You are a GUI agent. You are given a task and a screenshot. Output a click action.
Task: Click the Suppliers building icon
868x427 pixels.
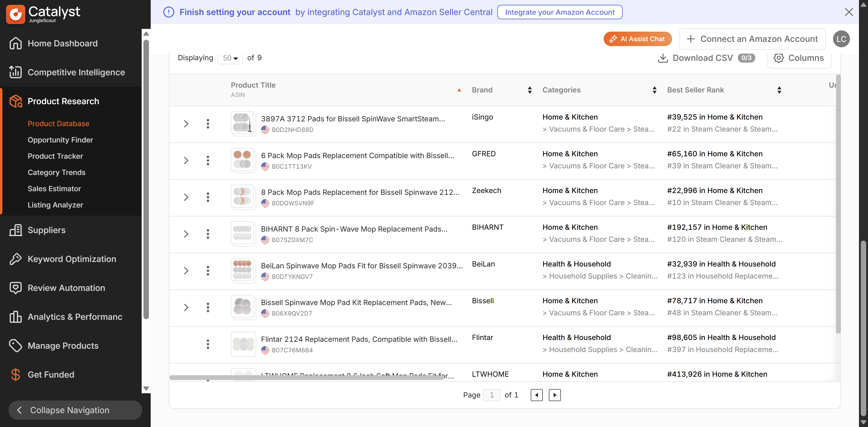(x=15, y=230)
